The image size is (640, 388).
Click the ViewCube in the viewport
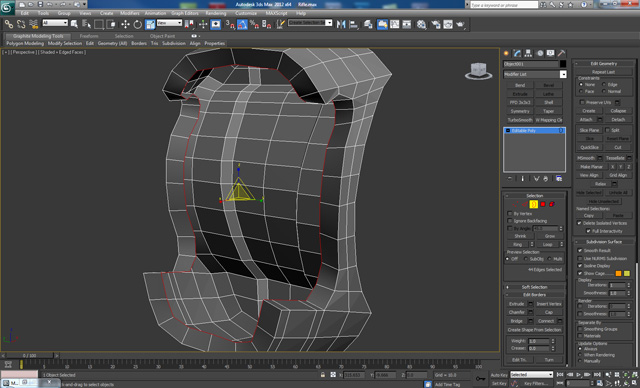click(478, 71)
